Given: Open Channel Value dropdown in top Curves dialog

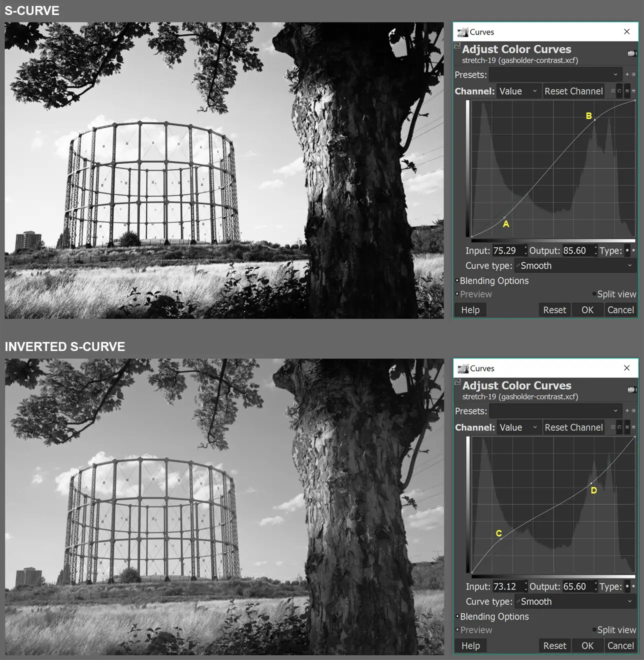Looking at the screenshot, I should 518,91.
